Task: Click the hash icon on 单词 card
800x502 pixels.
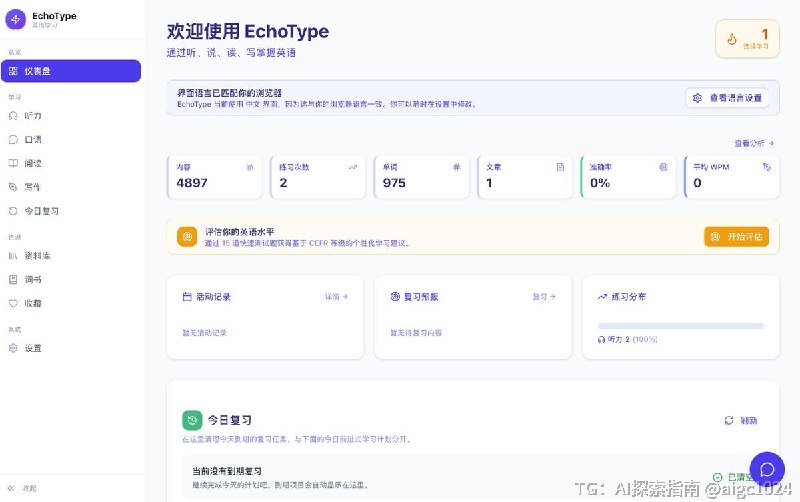Action: (x=457, y=167)
